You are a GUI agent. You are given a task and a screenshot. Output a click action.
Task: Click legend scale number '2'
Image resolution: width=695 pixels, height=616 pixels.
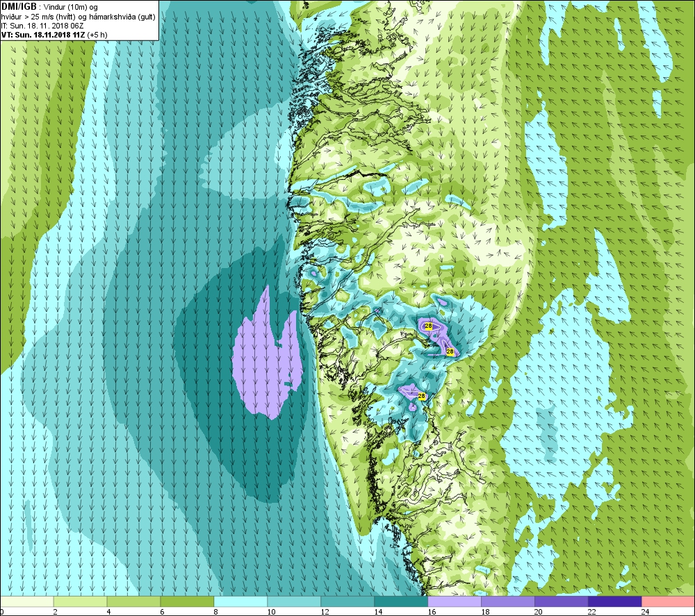pos(56,612)
